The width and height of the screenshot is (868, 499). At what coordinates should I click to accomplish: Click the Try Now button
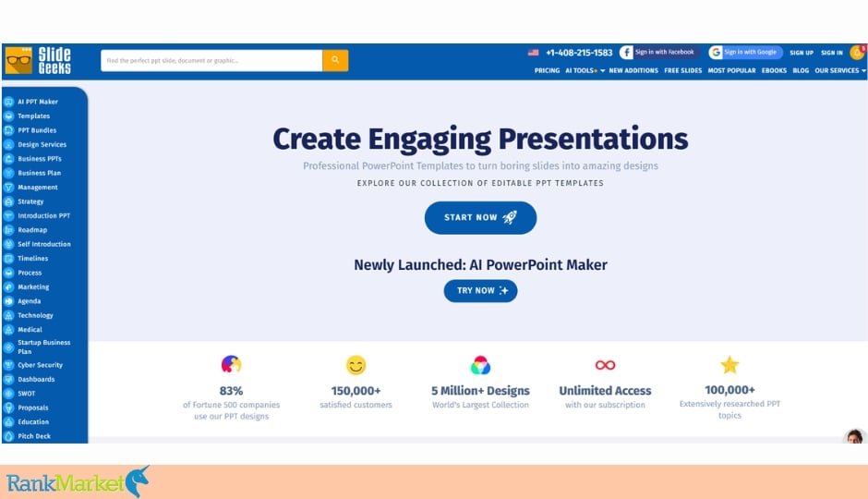(x=480, y=291)
